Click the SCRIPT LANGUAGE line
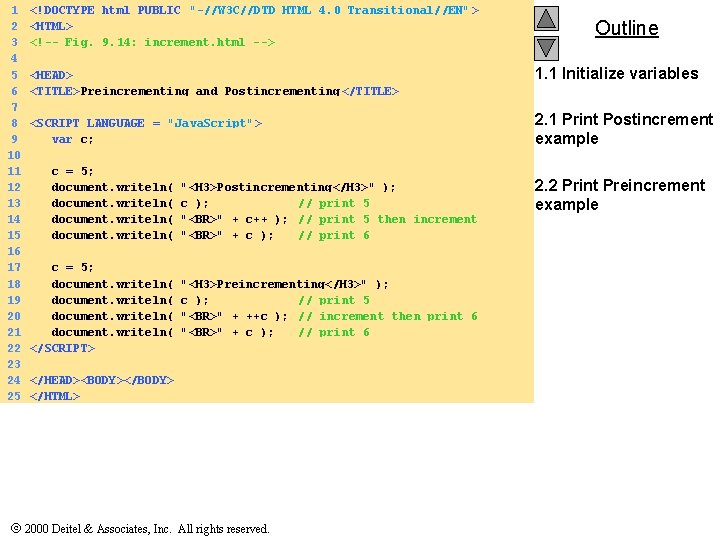 146,123
